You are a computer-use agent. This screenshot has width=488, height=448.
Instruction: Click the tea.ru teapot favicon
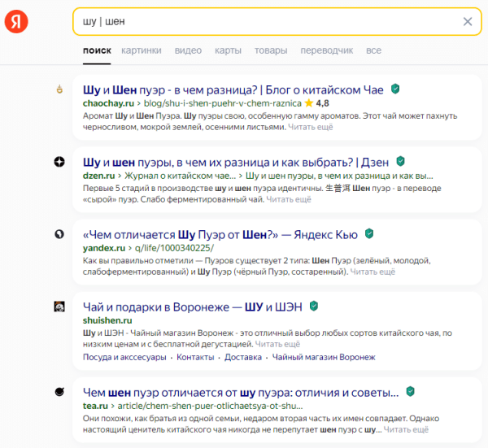point(59,393)
